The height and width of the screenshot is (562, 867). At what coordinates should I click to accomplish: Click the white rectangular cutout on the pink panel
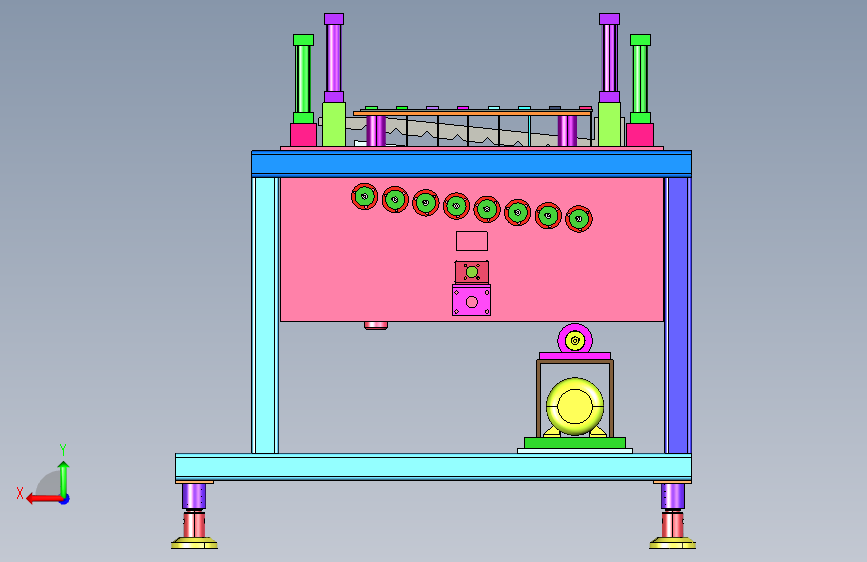472,241
